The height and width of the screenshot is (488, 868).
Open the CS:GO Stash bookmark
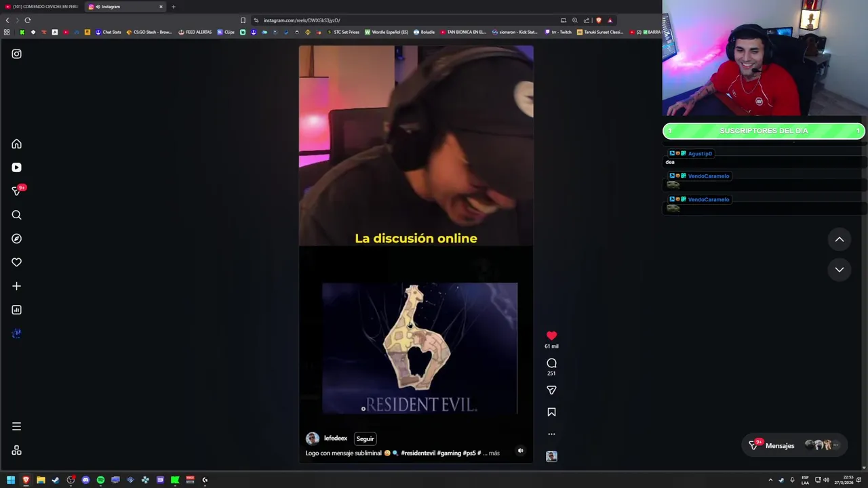coord(149,32)
